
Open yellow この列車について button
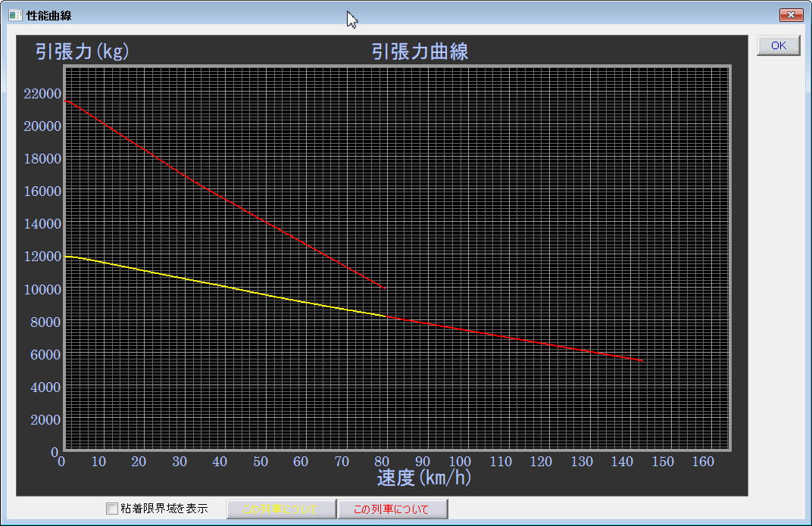[281, 509]
